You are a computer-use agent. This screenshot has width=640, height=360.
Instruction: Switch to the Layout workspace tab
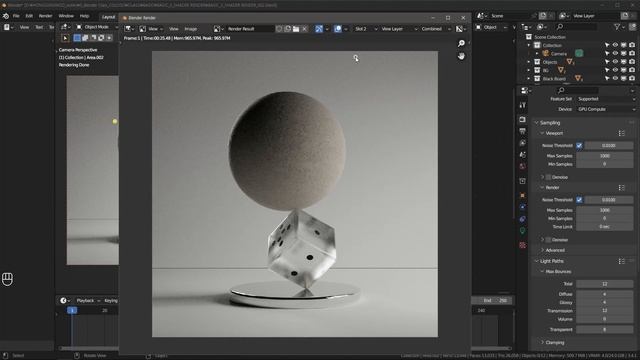tap(109, 17)
